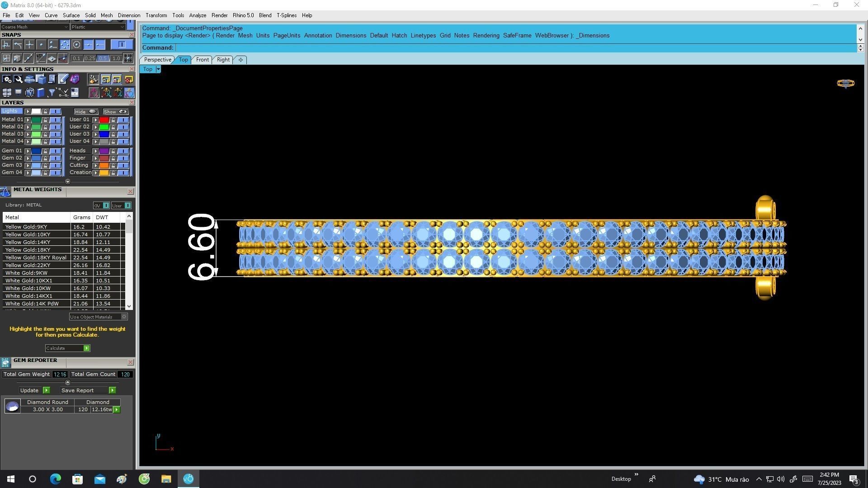Open File Explorer from the taskbar
Screen dimensions: 868x488
pos(166,479)
